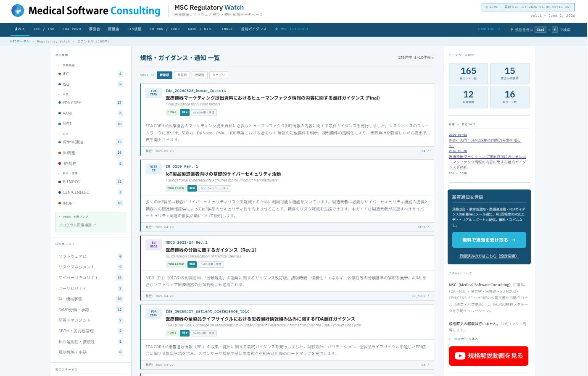Open the ヒューマンファクタ final guidance entry title
Screen dimensions: 588x376
[272, 98]
